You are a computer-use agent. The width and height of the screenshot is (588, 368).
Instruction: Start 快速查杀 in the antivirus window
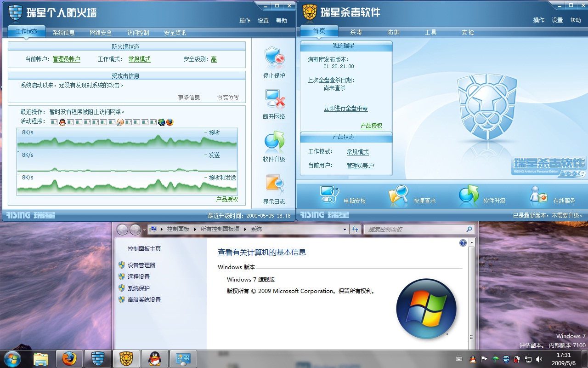(x=398, y=195)
